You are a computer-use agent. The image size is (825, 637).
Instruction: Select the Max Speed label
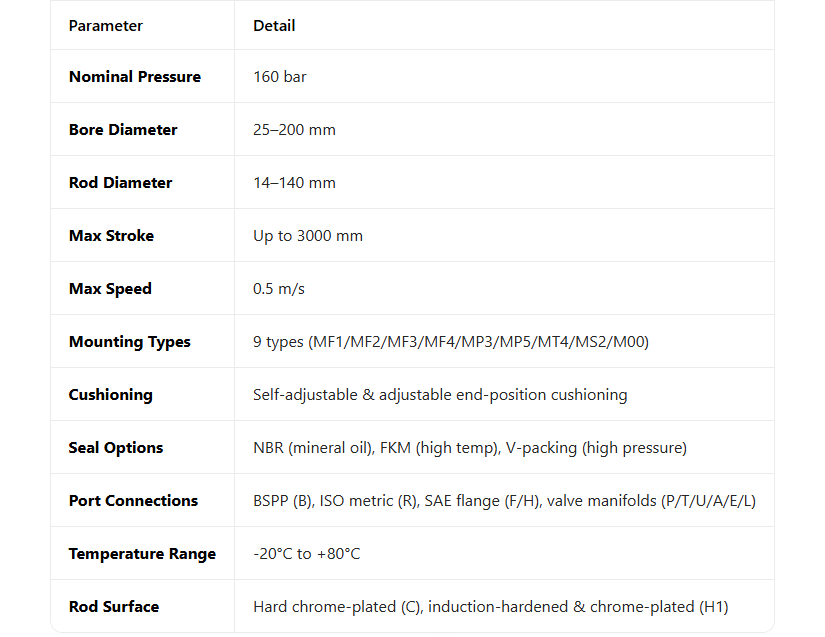(110, 289)
